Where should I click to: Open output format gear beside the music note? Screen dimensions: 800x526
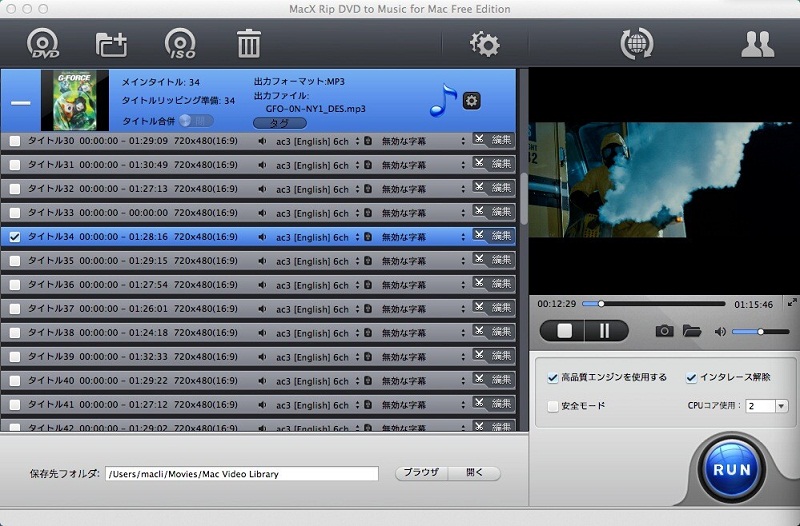coord(471,101)
